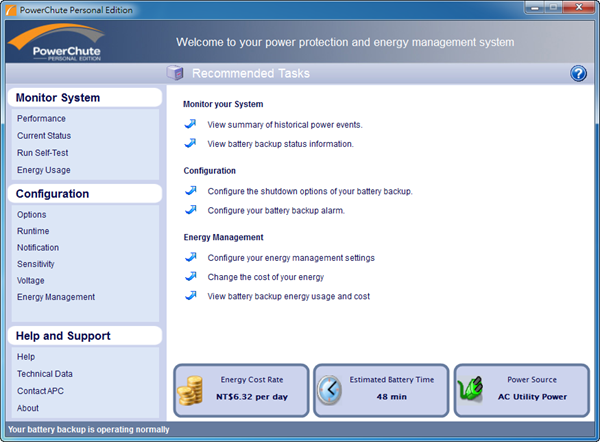600x442 pixels.
Task: Select Current Status in the sidebar
Action: click(44, 136)
